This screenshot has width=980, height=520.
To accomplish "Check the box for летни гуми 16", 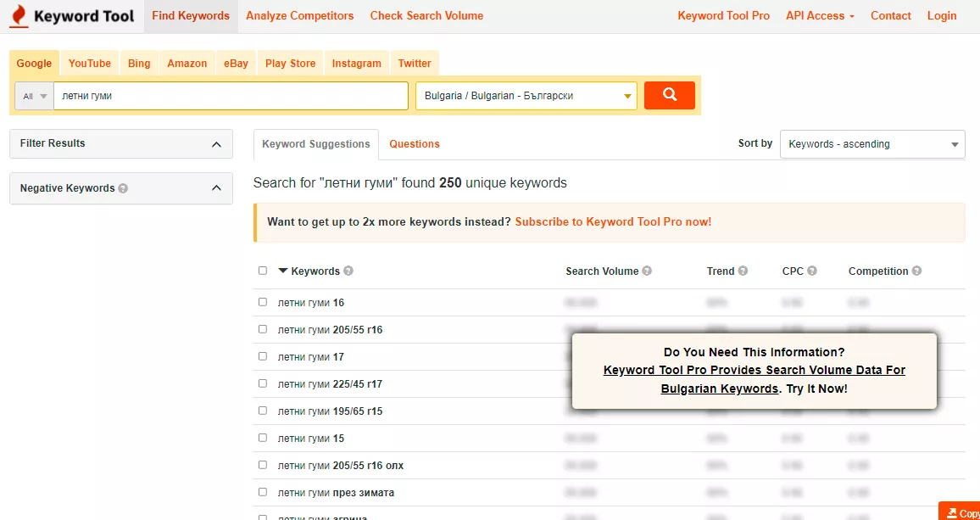I will [x=263, y=302].
